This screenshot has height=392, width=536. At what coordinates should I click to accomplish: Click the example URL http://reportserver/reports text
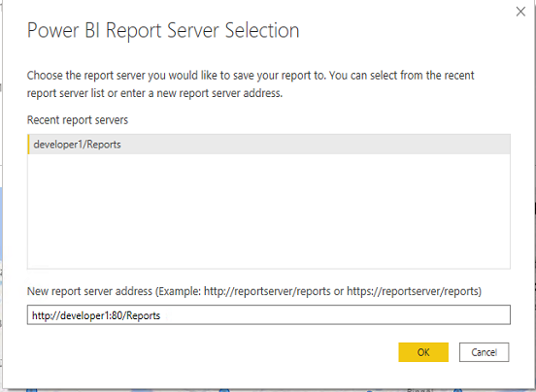click(267, 291)
